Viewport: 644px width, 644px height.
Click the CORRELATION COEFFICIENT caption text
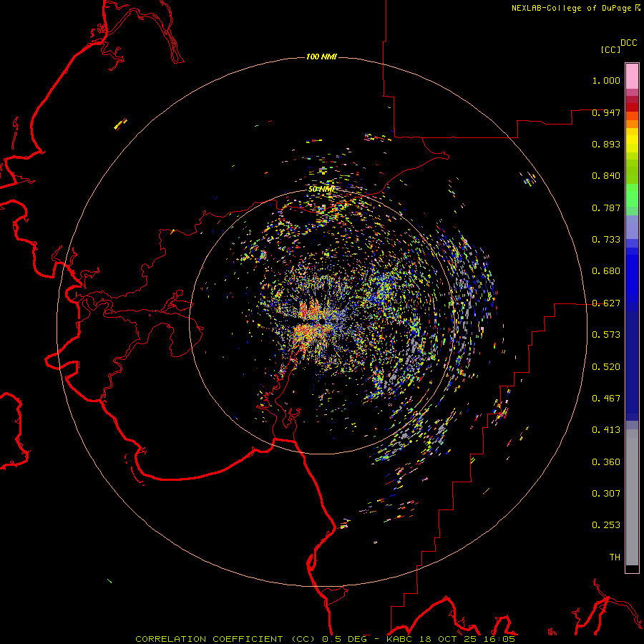click(209, 639)
